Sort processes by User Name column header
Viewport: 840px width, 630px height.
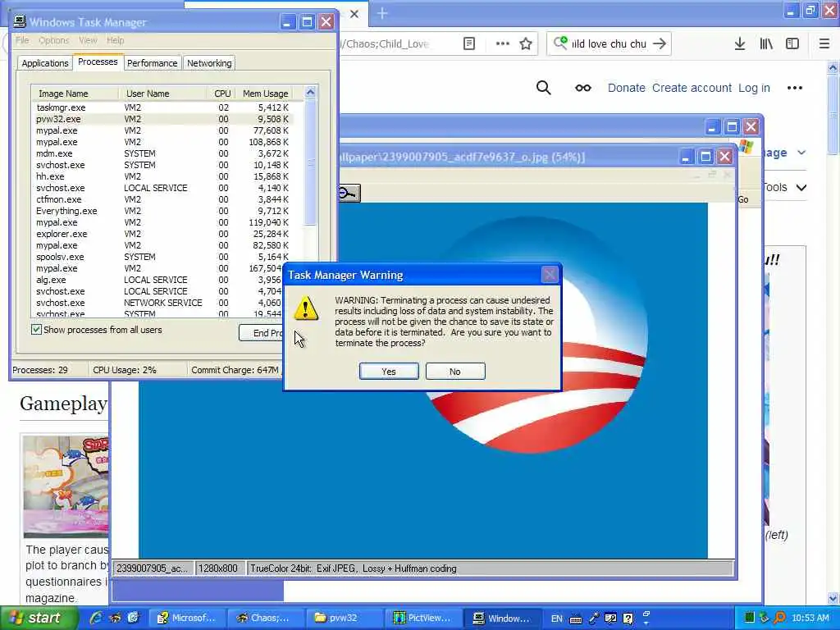[163, 94]
